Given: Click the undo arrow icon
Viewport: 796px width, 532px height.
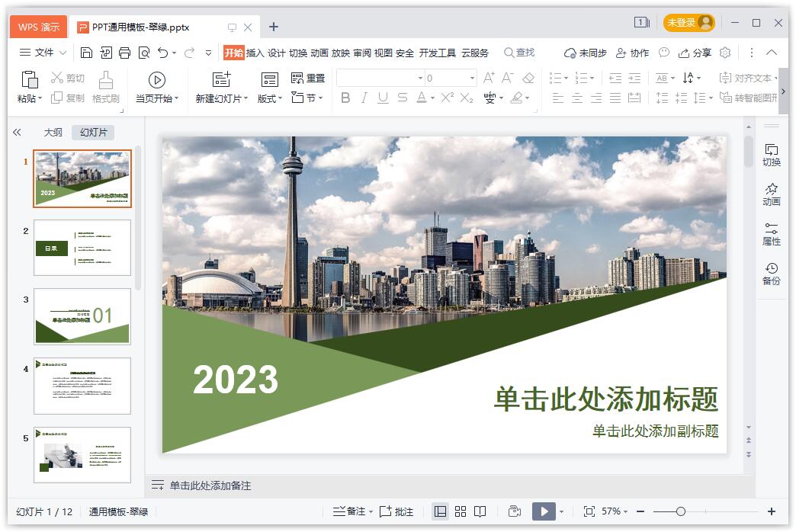Looking at the screenshot, I should 162,53.
